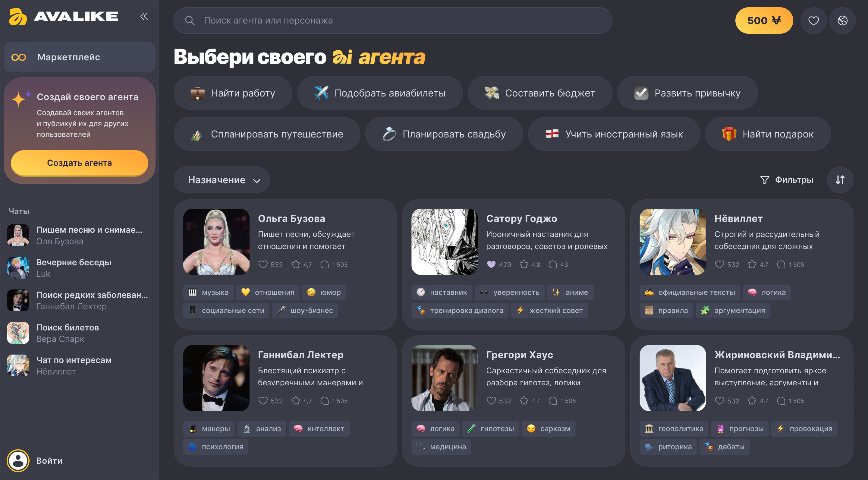868x480 pixels.
Task: Like the Жириновский agent heart icon
Action: (719, 401)
